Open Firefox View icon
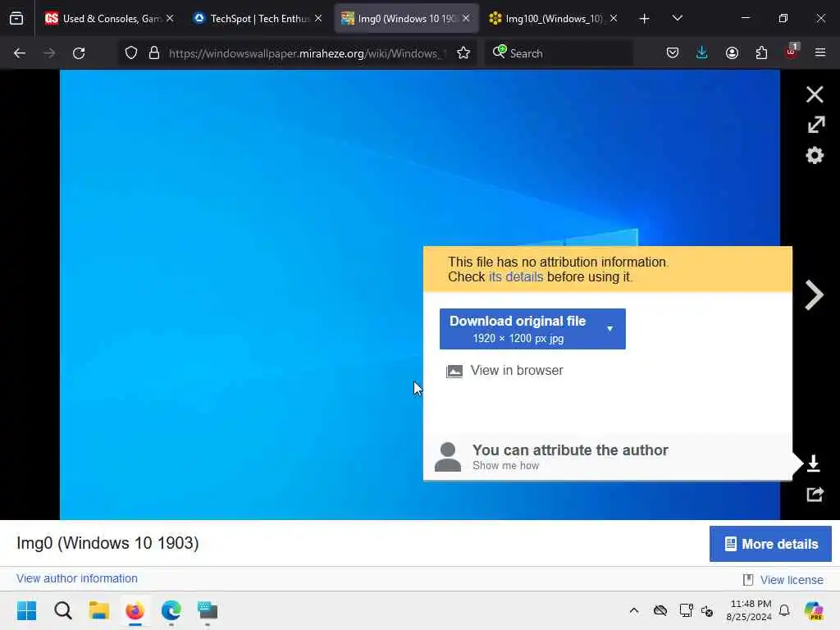 coord(16,19)
